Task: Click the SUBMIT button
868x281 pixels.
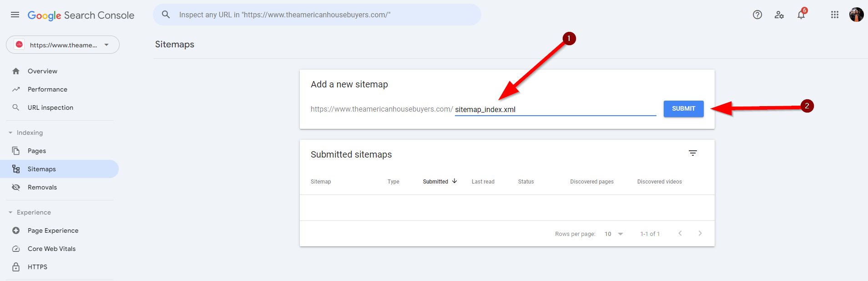Action: (x=683, y=109)
